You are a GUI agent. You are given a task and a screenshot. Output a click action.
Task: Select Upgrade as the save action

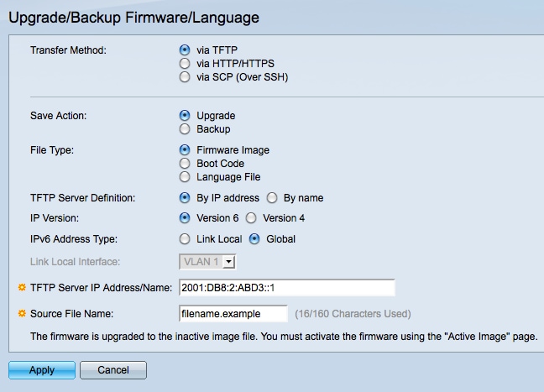[x=185, y=115]
